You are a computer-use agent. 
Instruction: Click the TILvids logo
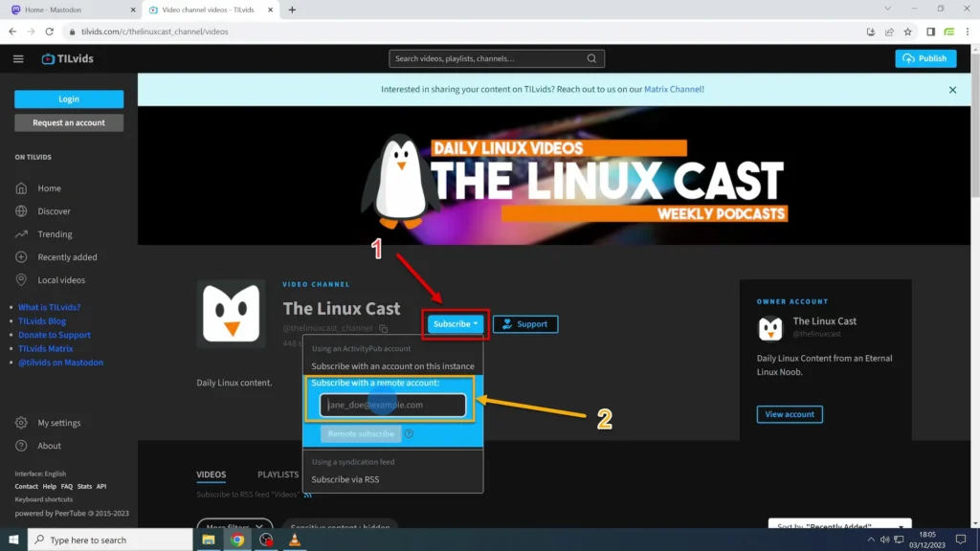(x=68, y=58)
